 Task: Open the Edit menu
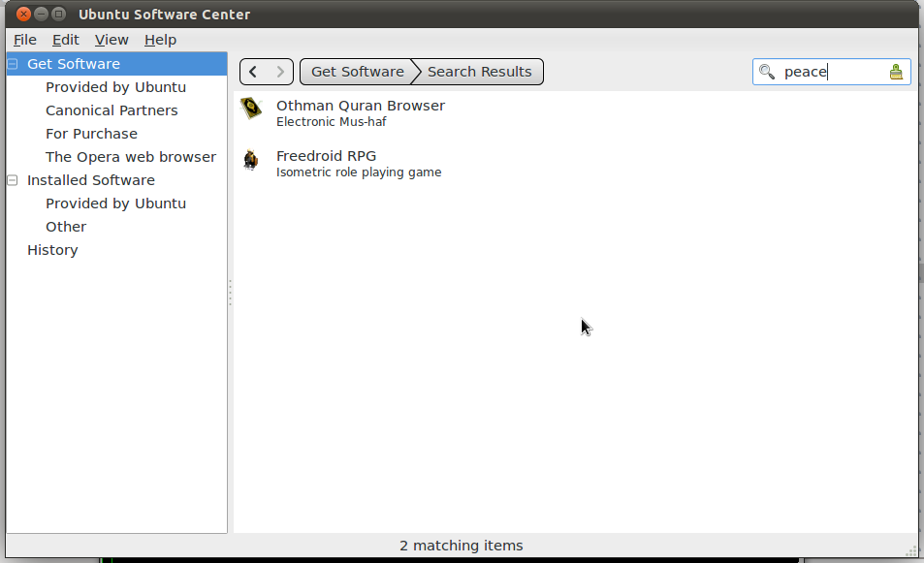(x=66, y=40)
